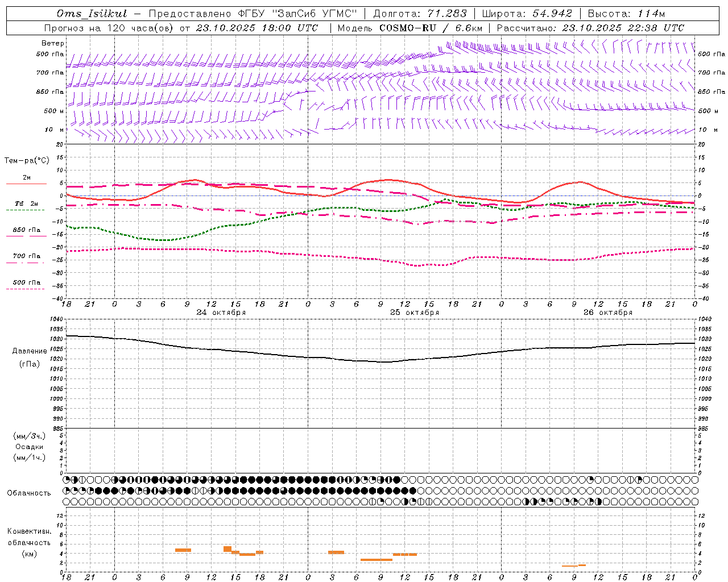728x582 pixels.
Task: Select the Прогноз на 120 часа(ов) forecast text
Action: [x=109, y=28]
